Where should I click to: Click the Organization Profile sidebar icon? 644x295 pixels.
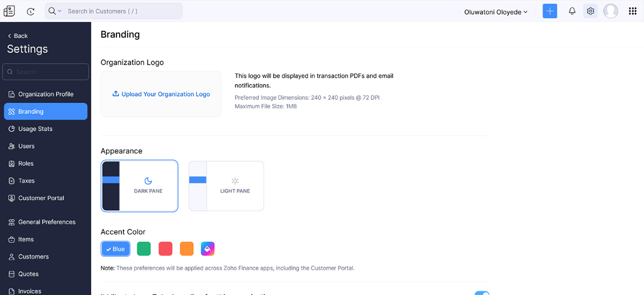click(12, 95)
